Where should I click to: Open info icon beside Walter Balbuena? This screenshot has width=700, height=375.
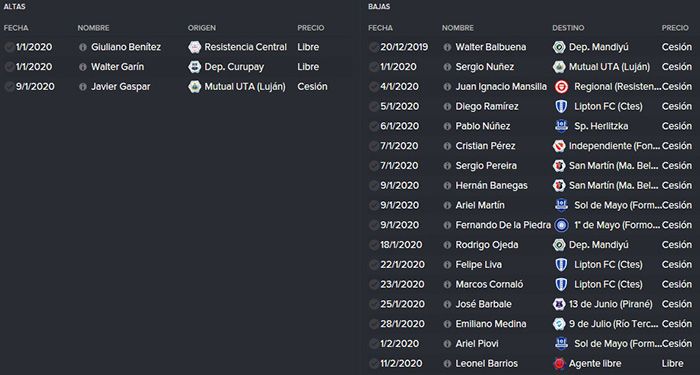[447, 47]
